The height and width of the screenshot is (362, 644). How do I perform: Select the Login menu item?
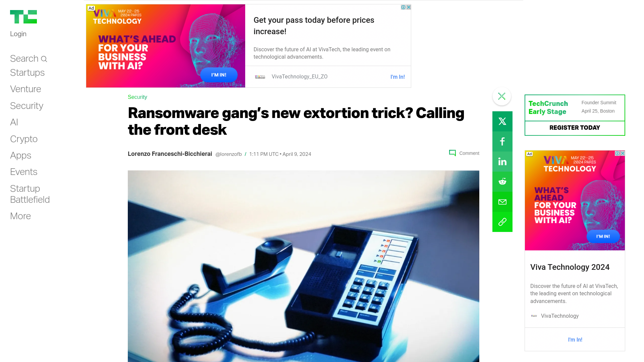click(x=18, y=34)
